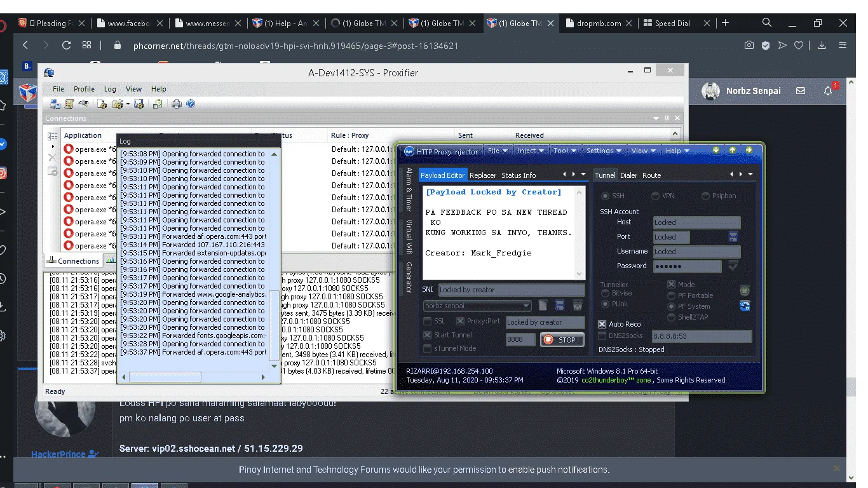Toggle the Auto Reco checkbox

coord(602,324)
